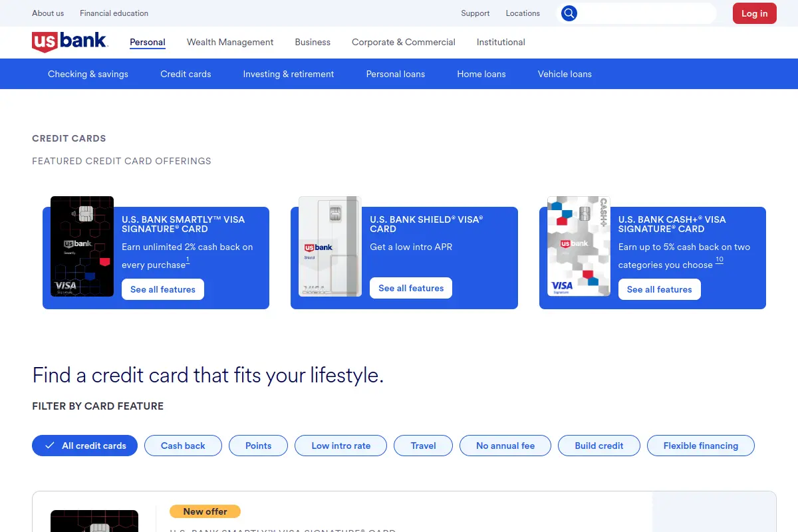Expand the Credit cards navigation menu
This screenshot has height=532, width=798.
[x=186, y=74]
